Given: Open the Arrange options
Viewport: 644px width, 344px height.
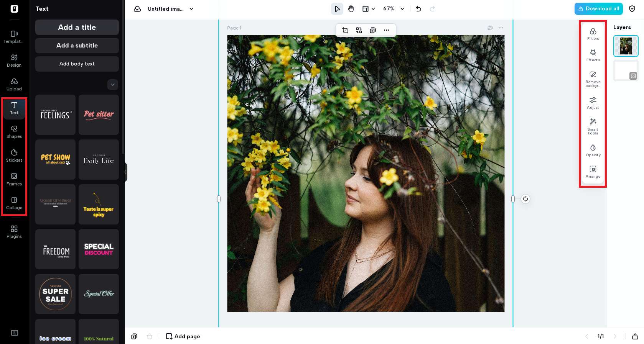Looking at the screenshot, I should [593, 172].
